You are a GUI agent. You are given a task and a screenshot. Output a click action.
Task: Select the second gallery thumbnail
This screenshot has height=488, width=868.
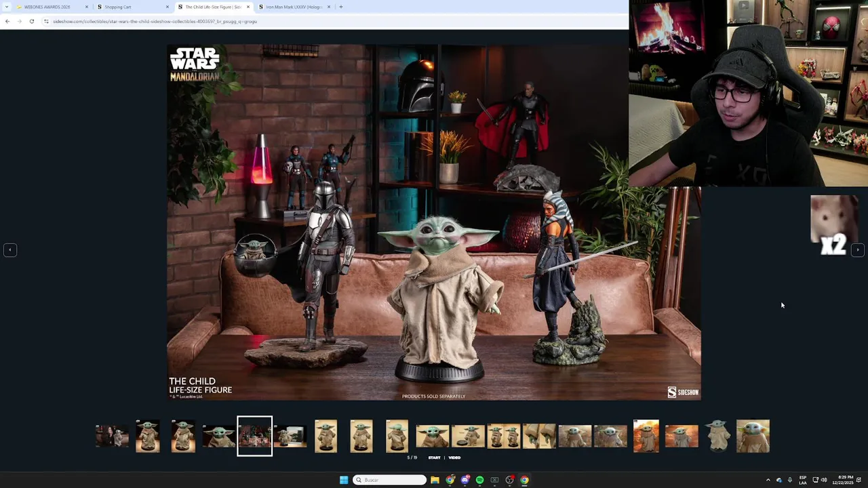pos(147,436)
